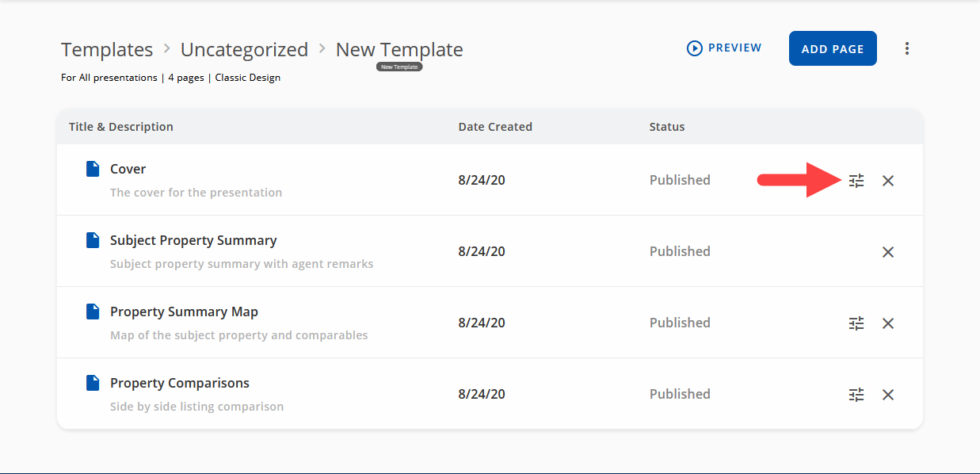Image resolution: width=980 pixels, height=474 pixels.
Task: Click the Date Created column header
Action: click(495, 126)
